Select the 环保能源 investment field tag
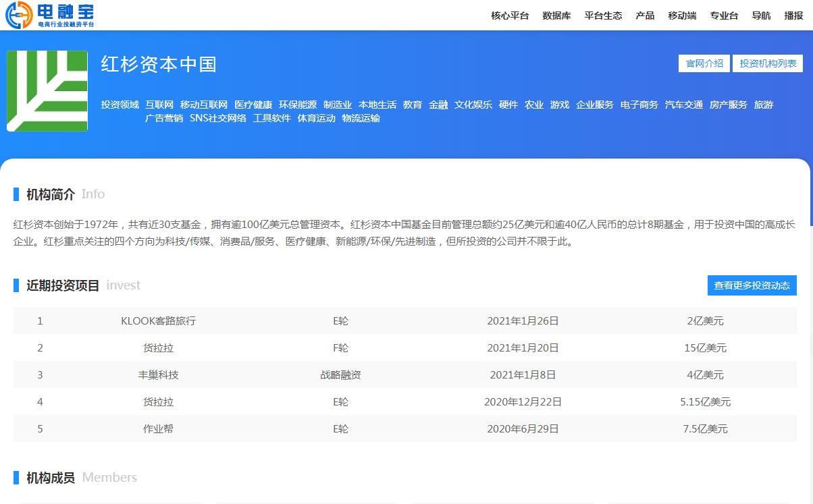The width and height of the screenshot is (813, 504). (298, 105)
